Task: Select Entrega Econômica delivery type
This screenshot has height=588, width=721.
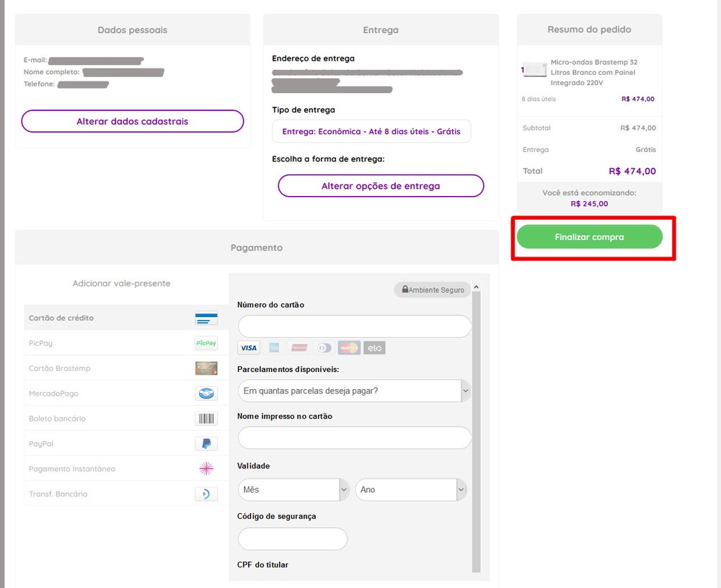Action: pyautogui.click(x=371, y=131)
